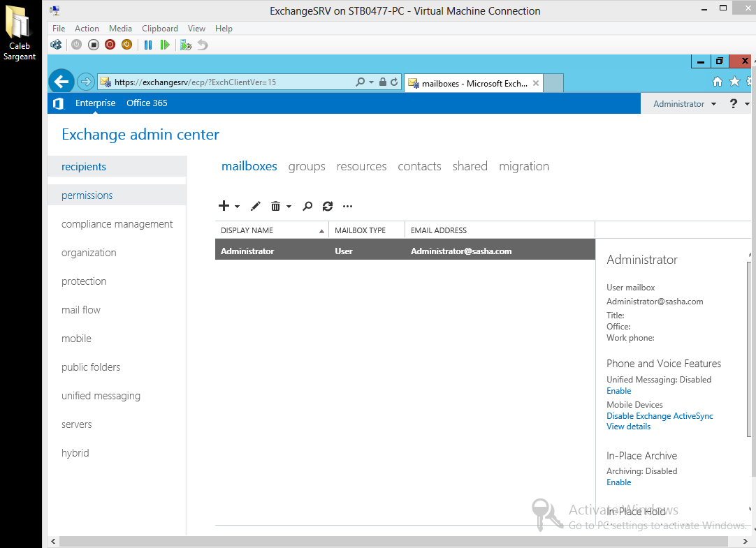This screenshot has height=548, width=756.
Task: Open permissions in the left navigation
Action: [117, 195]
